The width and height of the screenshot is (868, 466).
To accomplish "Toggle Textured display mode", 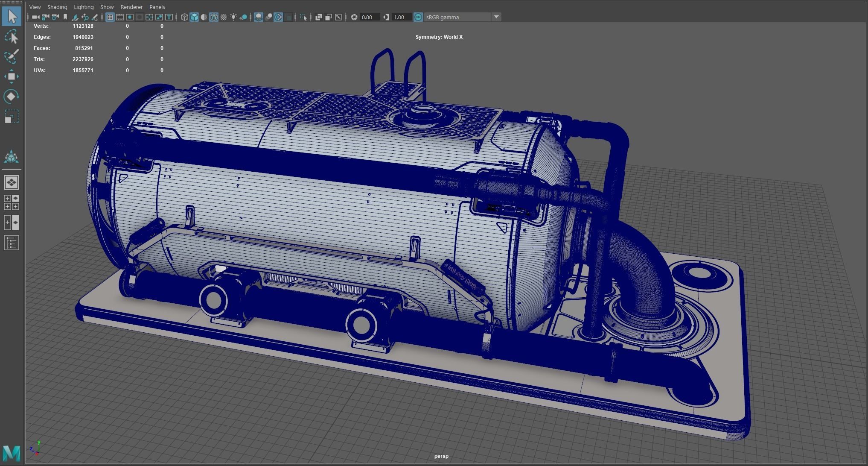I will (224, 17).
